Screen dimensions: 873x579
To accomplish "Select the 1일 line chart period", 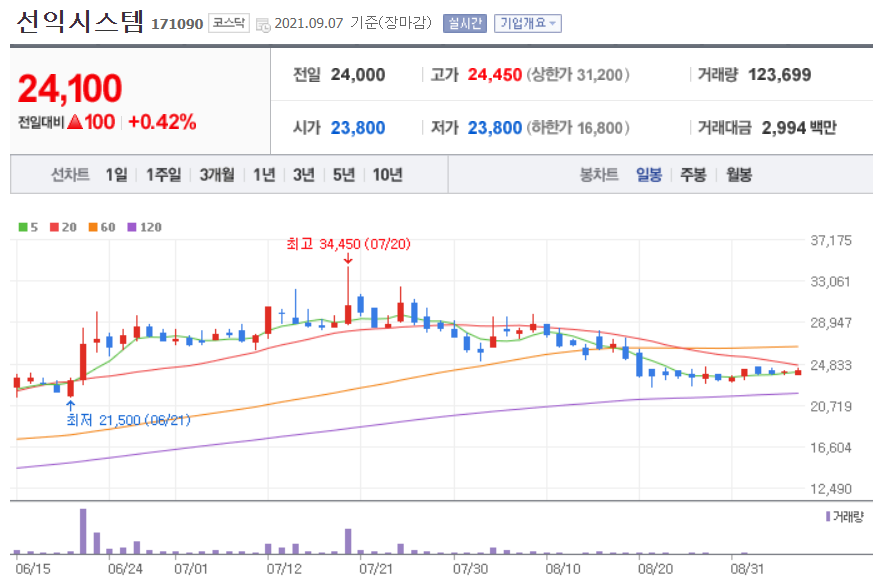I will (116, 175).
